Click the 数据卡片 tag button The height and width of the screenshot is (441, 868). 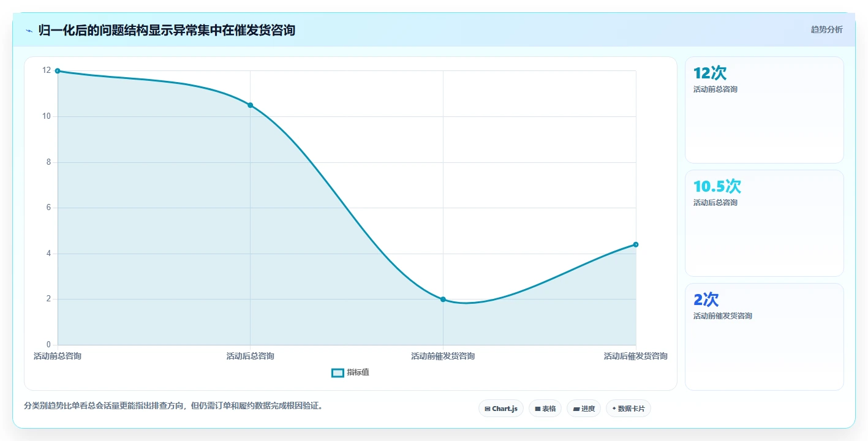628,409
